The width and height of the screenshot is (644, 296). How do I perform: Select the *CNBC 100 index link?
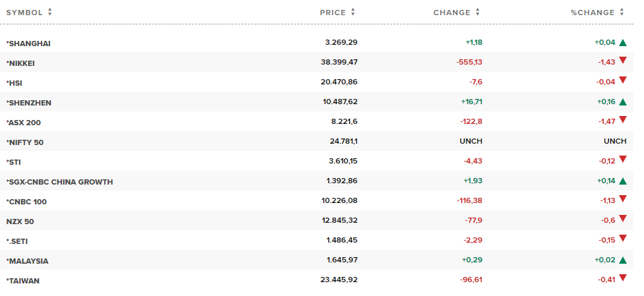click(x=26, y=202)
